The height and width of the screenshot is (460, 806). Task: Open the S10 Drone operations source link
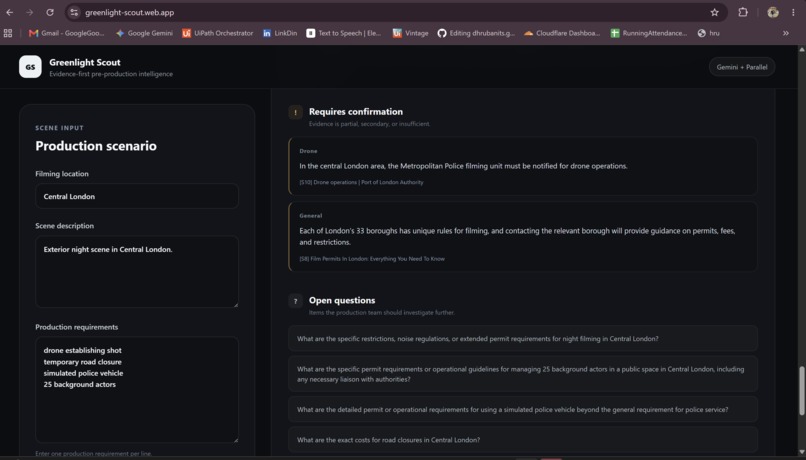(361, 182)
